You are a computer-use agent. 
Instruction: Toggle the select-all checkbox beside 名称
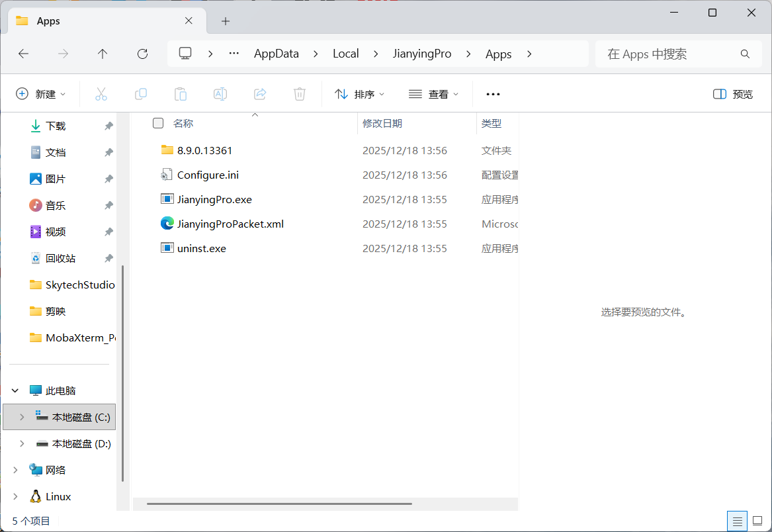point(158,123)
